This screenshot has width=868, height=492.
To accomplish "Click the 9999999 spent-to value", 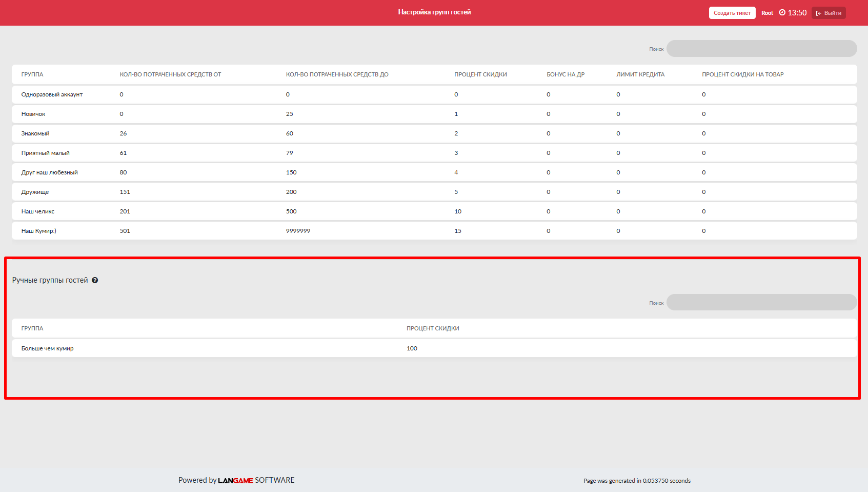I will (x=298, y=231).
